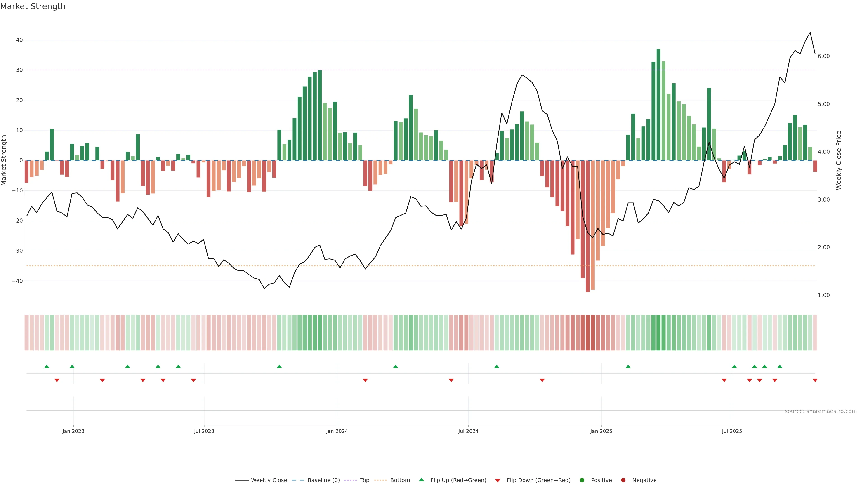The height and width of the screenshot is (488, 868).
Task: Click the Weekly Close Price axis title
Action: point(839,160)
